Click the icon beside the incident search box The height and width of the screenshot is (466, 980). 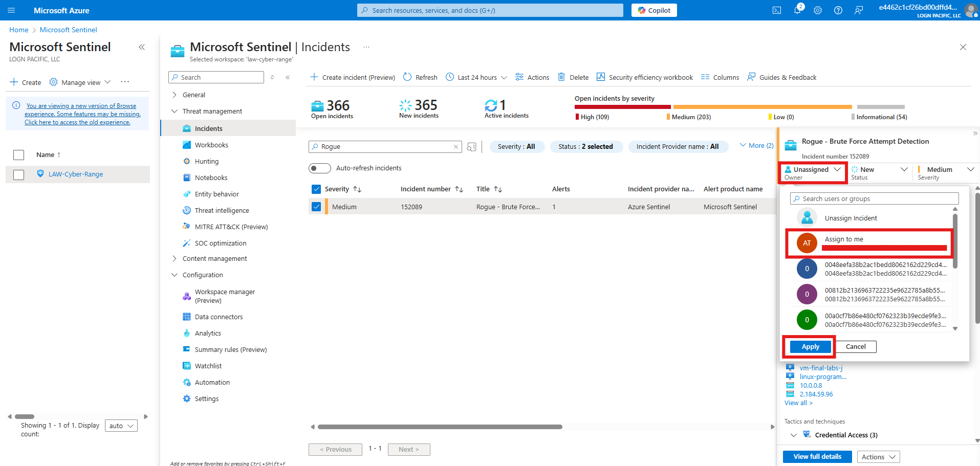tap(471, 147)
